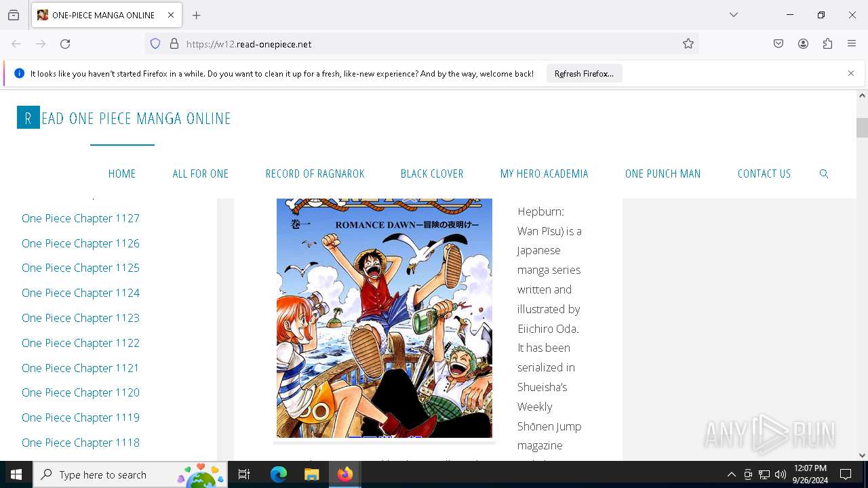The image size is (868, 488).
Task: Open MY HERO ACADEMIA menu item
Action: click(x=545, y=174)
